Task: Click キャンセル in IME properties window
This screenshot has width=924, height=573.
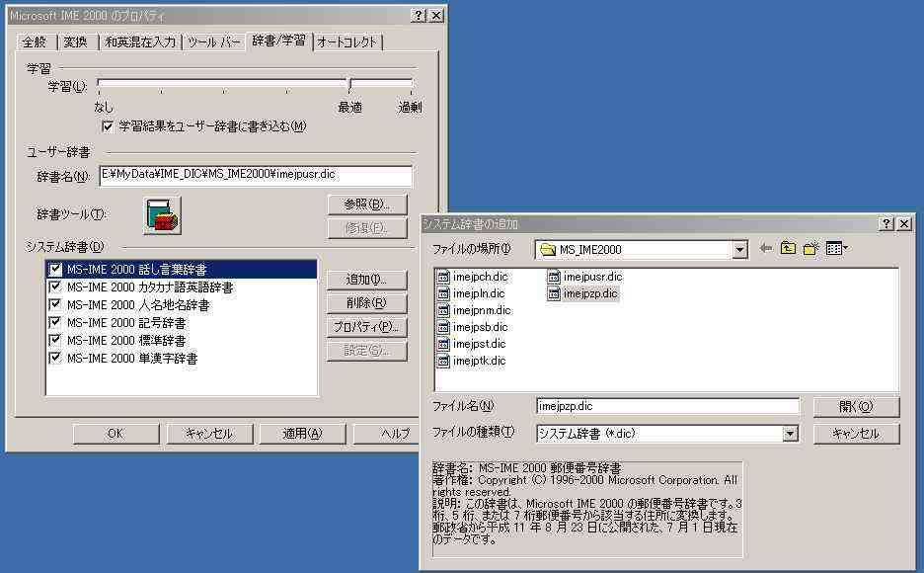Action: click(x=209, y=434)
